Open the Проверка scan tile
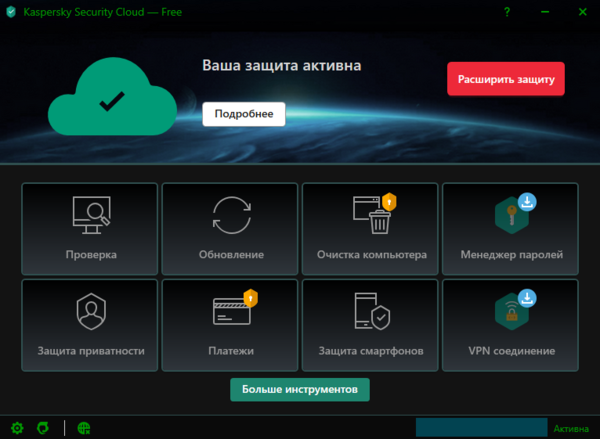600x439 pixels. pyautogui.click(x=90, y=229)
